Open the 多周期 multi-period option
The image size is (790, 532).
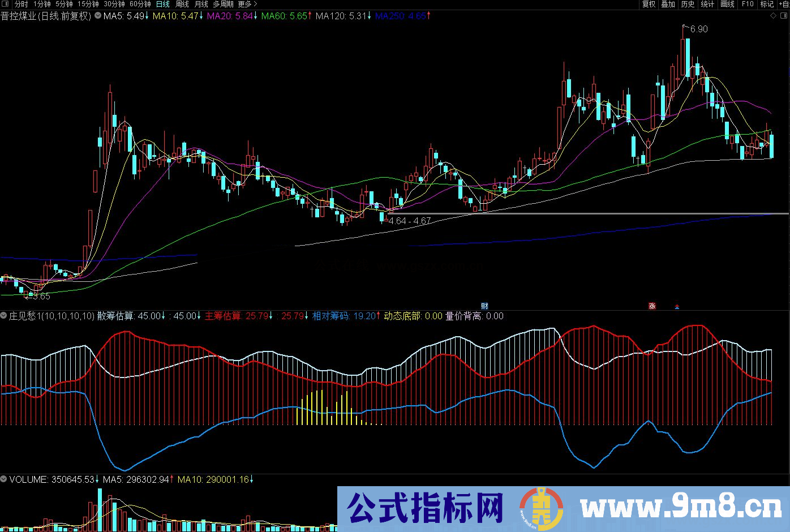(224, 4)
